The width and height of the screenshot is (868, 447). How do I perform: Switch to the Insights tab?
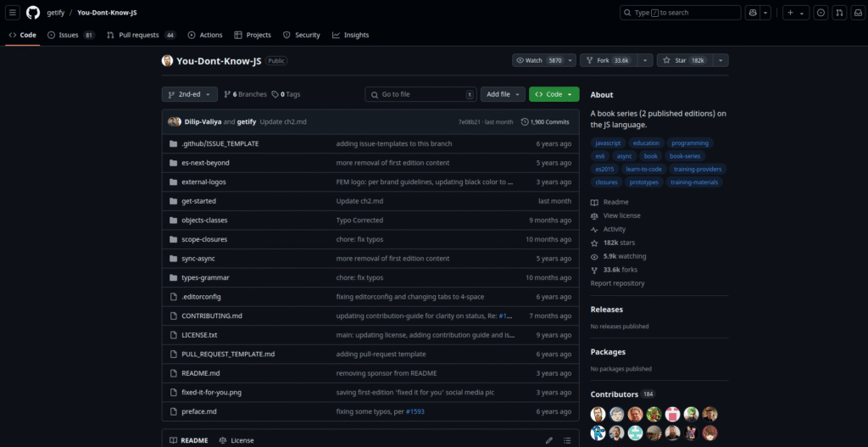350,35
